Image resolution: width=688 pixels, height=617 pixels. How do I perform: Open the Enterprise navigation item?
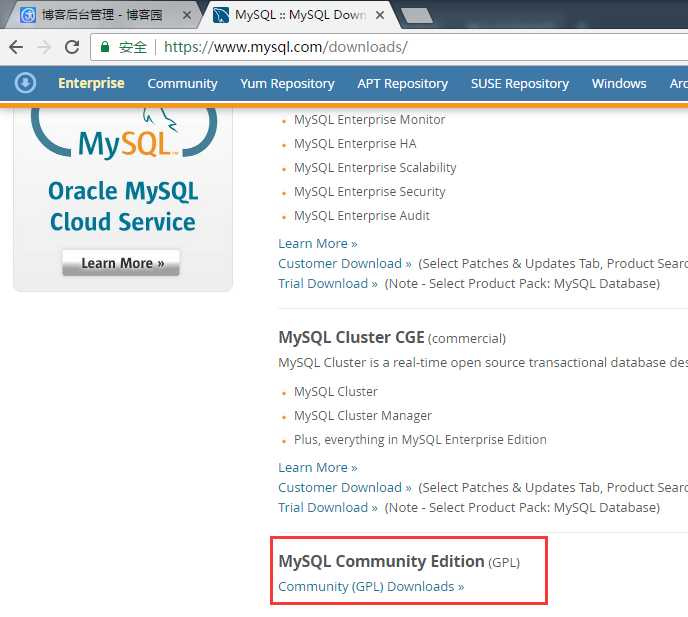point(91,83)
